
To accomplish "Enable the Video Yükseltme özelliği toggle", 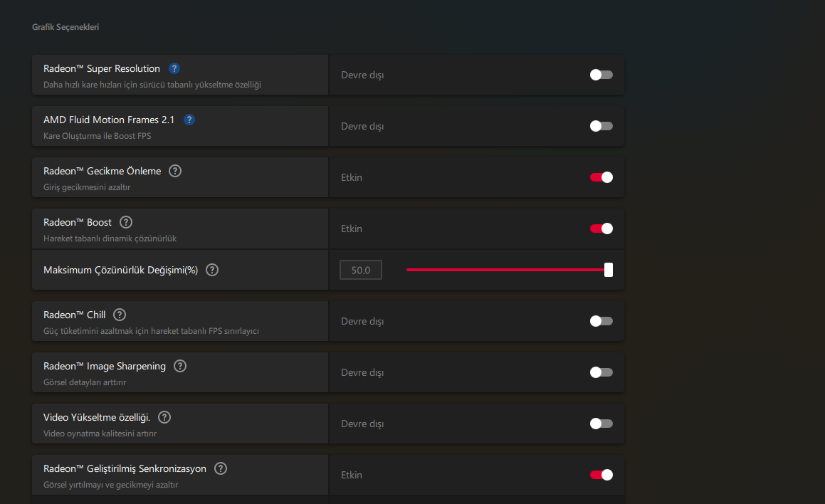I will point(601,424).
